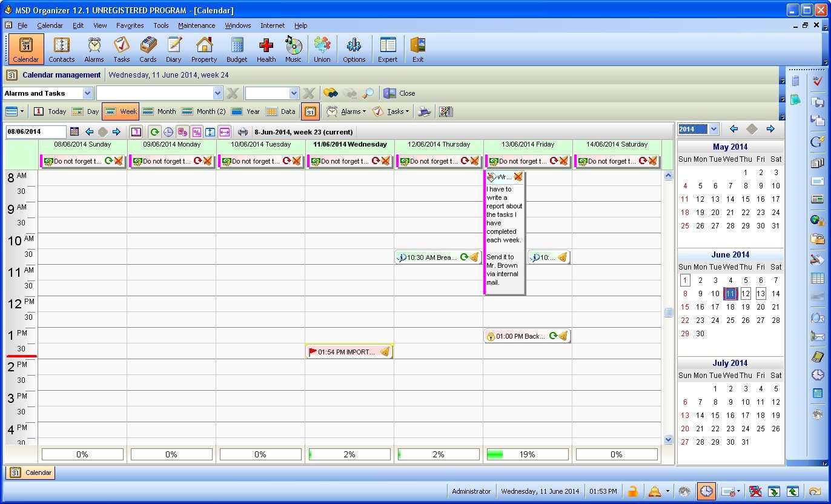Click the Today view button

click(x=50, y=111)
